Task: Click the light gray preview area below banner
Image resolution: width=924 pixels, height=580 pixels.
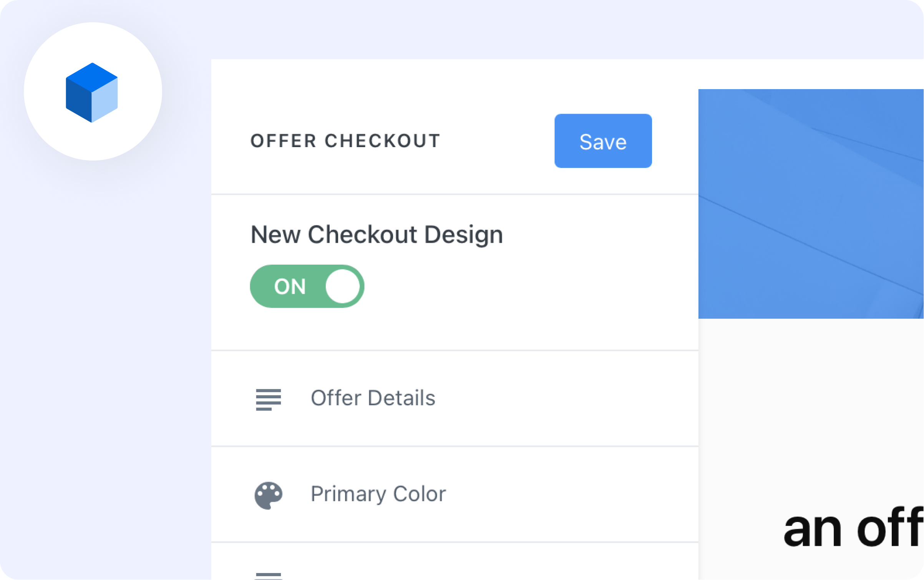Action: (811, 407)
